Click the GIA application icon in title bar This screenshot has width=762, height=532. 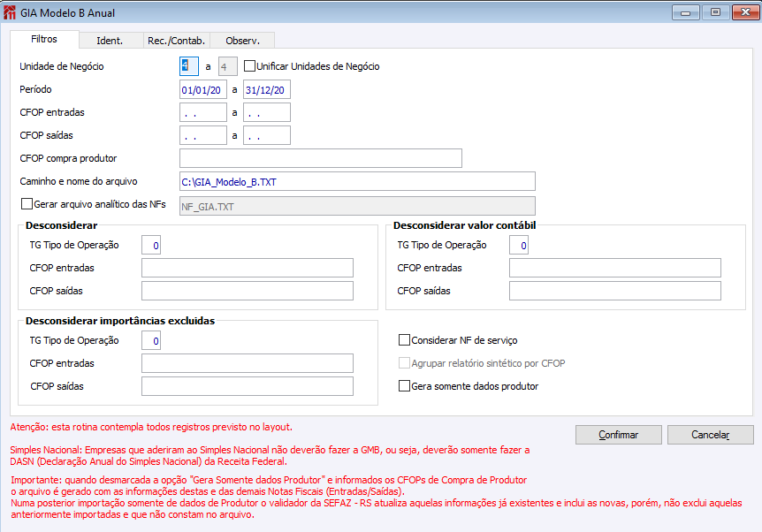pos(9,13)
